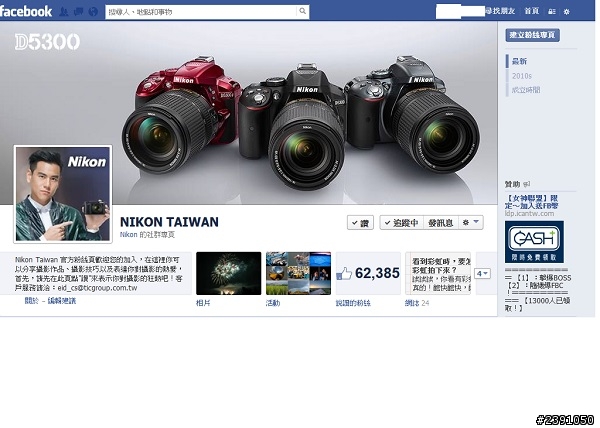Screen dimensions: 600x428
Task: Click the About link
Action: pyautogui.click(x=32, y=301)
